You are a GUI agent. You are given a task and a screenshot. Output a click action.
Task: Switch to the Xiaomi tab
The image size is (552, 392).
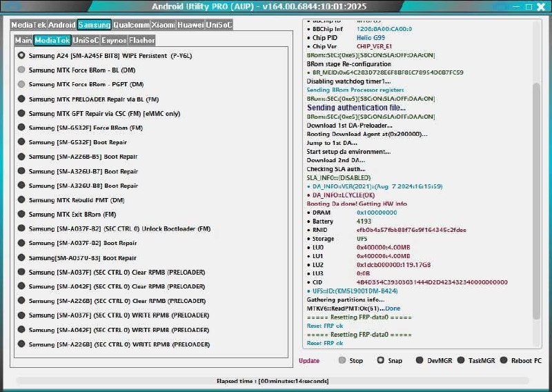point(164,25)
